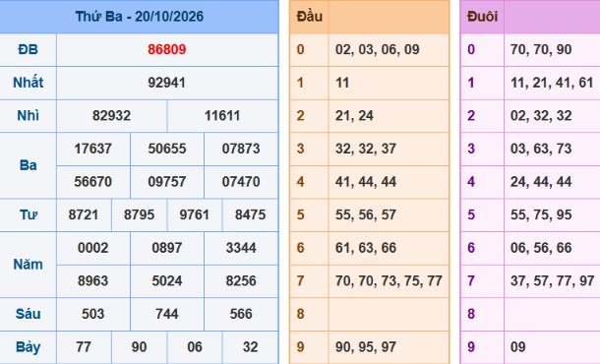The image size is (600, 364).
Task: Click the Đầu row index 0
Action: coord(300,49)
